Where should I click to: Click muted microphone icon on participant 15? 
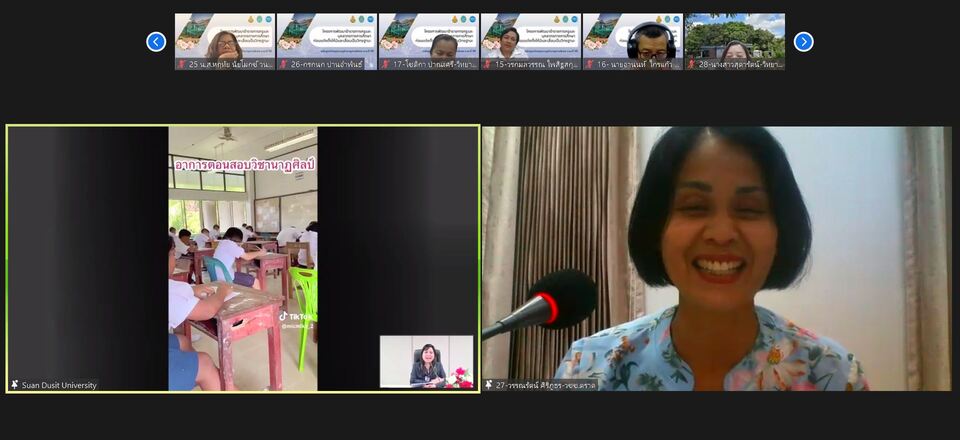pos(488,64)
